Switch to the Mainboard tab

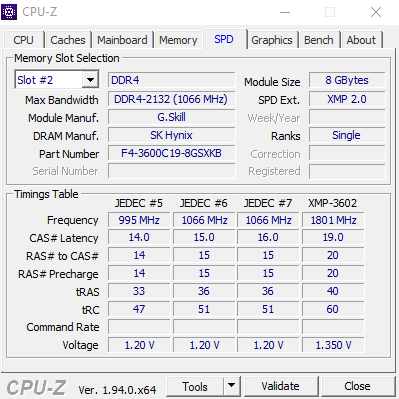[x=122, y=40]
